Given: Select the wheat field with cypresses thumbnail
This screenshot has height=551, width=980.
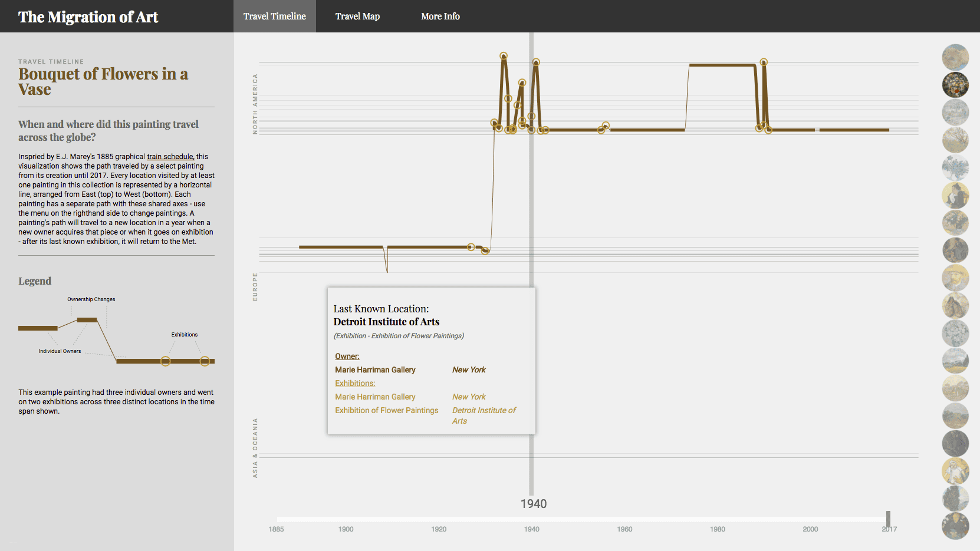Looking at the screenshot, I should coord(955,361).
